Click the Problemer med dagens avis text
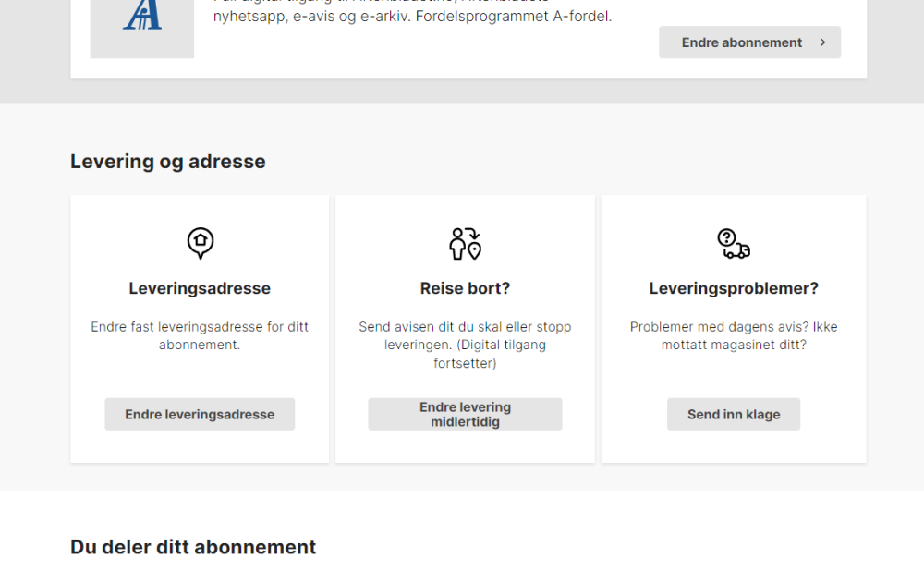Viewport: 924px width, 570px height. [x=734, y=335]
